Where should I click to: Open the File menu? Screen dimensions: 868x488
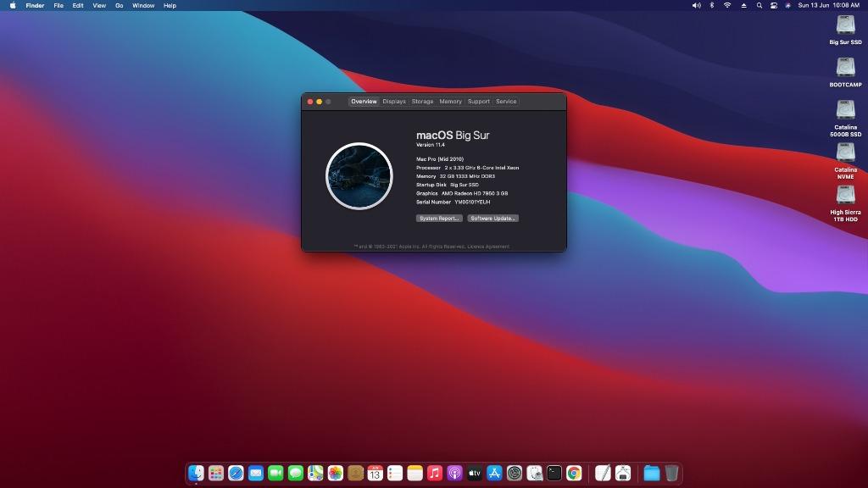[58, 6]
